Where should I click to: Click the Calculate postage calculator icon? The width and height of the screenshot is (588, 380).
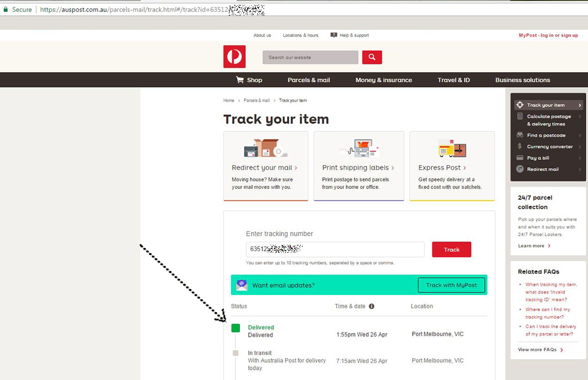pos(520,116)
